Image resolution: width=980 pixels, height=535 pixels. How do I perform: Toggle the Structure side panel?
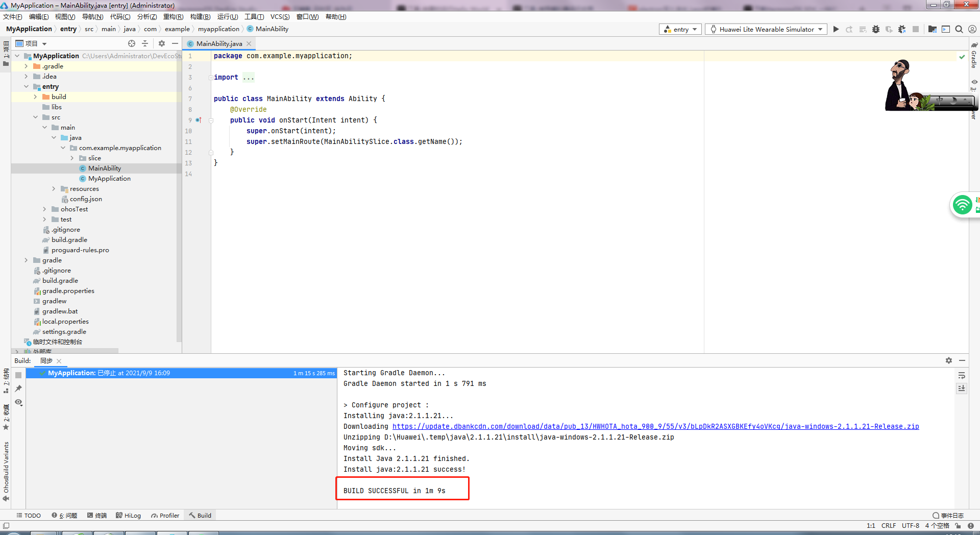(x=6, y=380)
